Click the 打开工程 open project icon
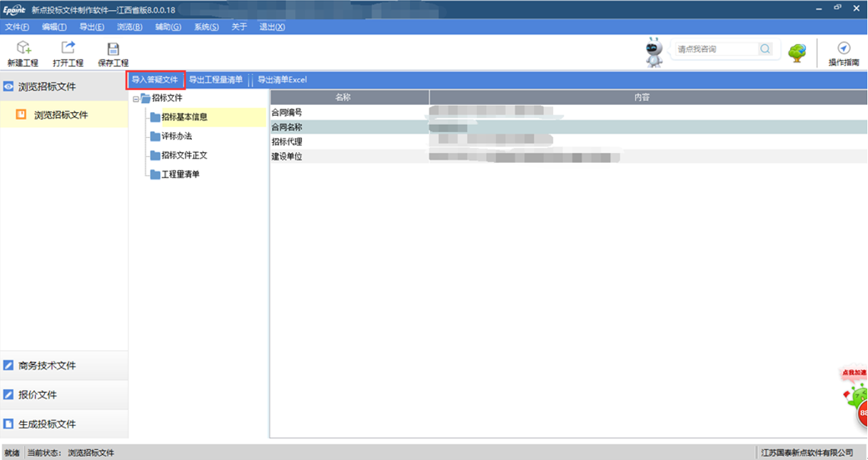This screenshot has height=460, width=868. tap(68, 48)
